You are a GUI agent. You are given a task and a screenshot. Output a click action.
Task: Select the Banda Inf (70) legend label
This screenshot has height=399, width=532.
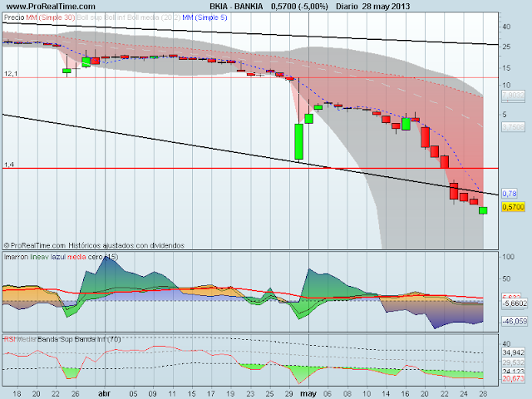97,339
